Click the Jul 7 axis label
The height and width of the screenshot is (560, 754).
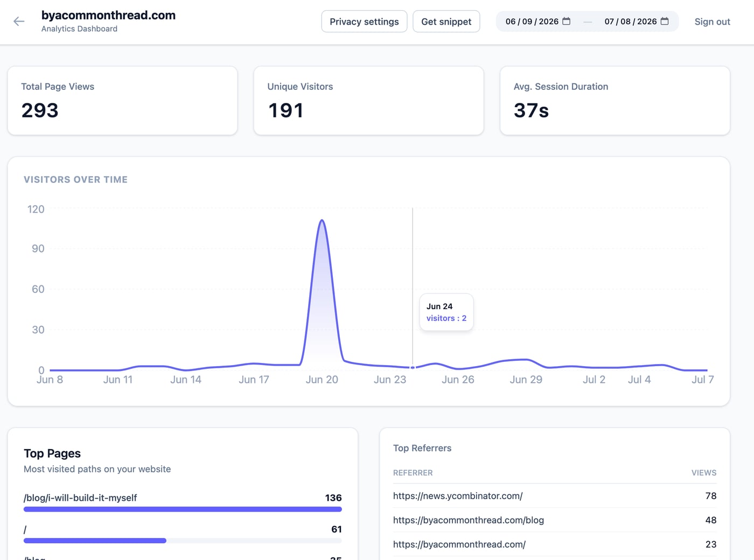point(702,380)
